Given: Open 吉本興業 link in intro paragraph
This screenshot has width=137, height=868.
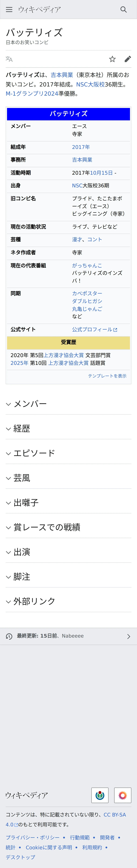Looking at the screenshot, I should coord(62,75).
